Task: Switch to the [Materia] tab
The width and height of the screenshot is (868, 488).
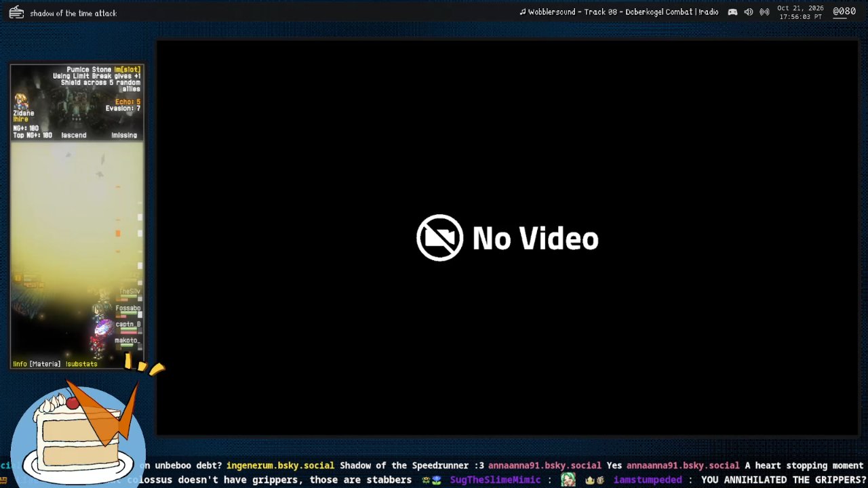Action: point(45,364)
